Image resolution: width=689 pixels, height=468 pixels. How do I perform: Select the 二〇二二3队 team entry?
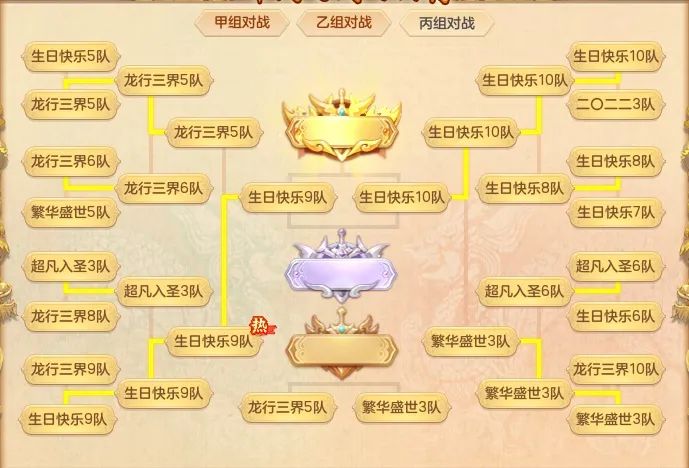[616, 105]
